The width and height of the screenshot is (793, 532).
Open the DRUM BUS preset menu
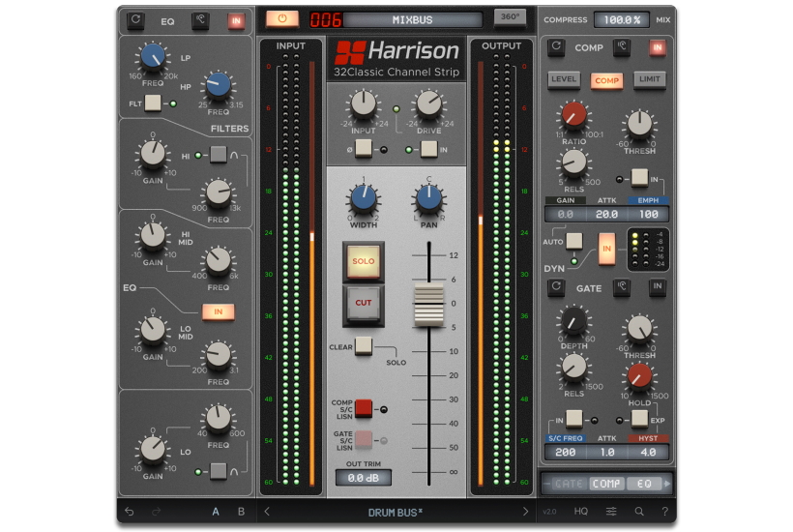pos(395,513)
